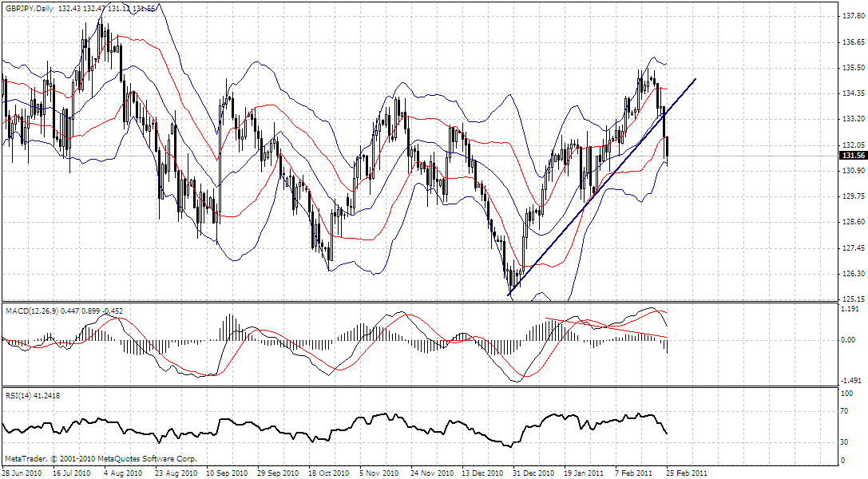
Task: Select the RSI(14) 41.2418 label
Action: click(33, 395)
